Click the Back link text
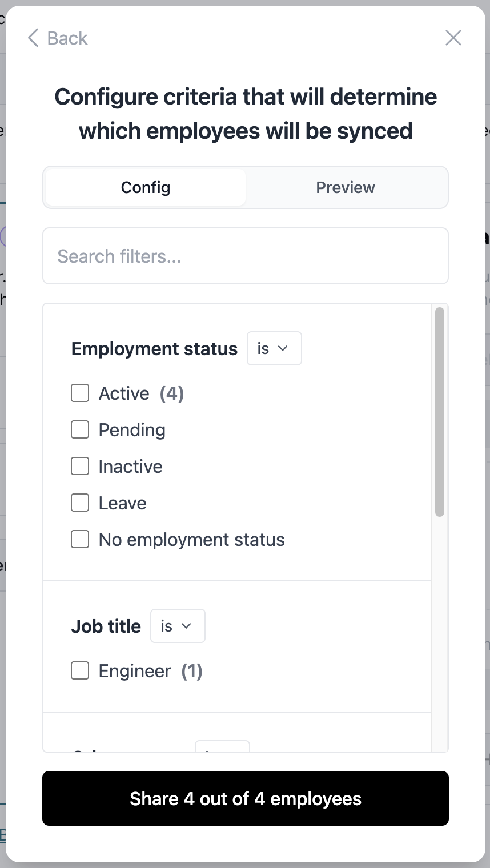The height and width of the screenshot is (868, 490). pyautogui.click(x=67, y=38)
